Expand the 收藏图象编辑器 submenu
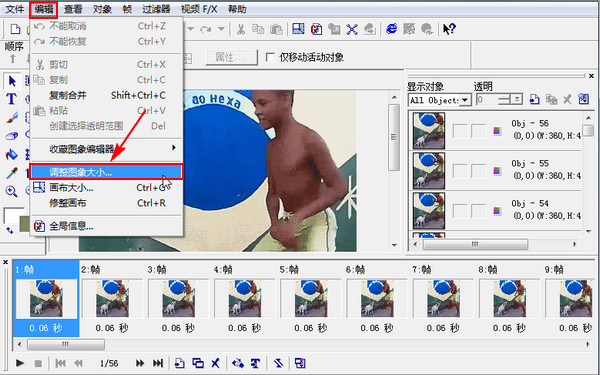The width and height of the screenshot is (600, 375). (106, 148)
